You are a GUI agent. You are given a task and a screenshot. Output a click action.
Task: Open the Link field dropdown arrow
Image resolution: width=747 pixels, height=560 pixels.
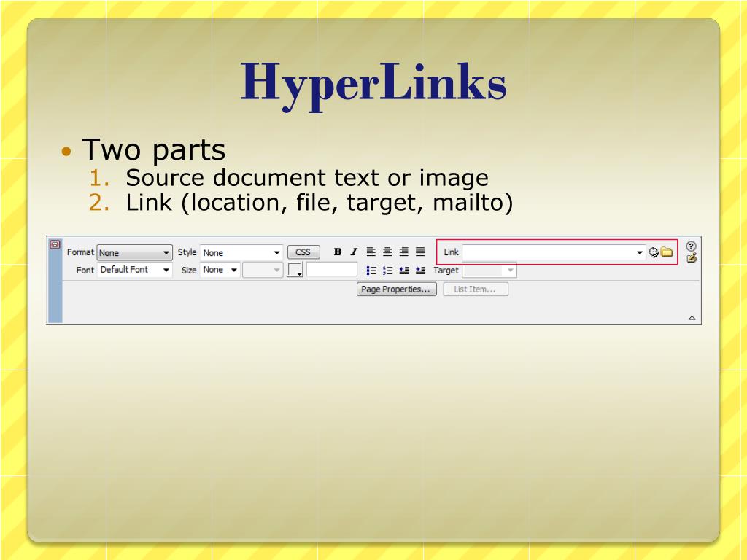(640, 252)
